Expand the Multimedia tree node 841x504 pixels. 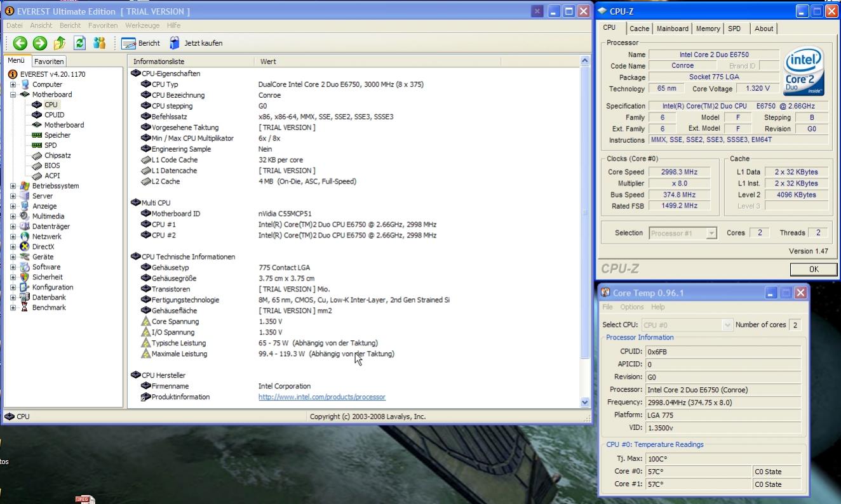point(13,216)
